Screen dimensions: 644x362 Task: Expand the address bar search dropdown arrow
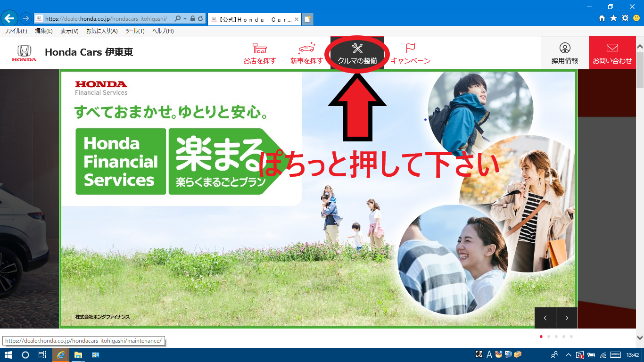pyautogui.click(x=185, y=19)
